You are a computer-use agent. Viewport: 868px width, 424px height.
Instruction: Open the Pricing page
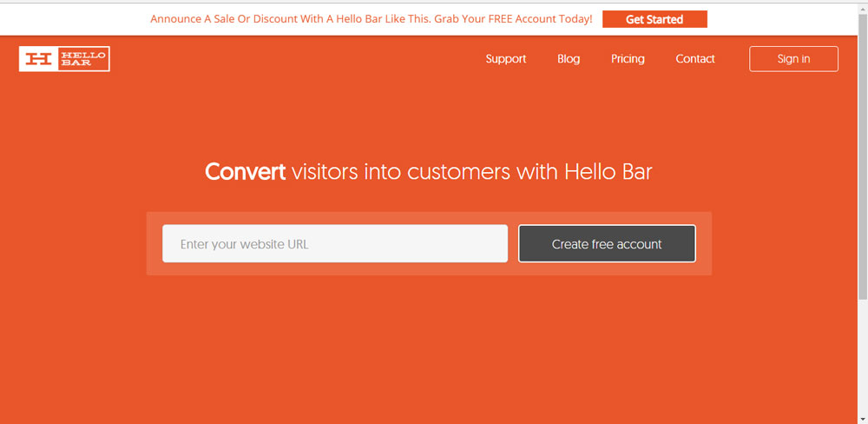tap(628, 59)
